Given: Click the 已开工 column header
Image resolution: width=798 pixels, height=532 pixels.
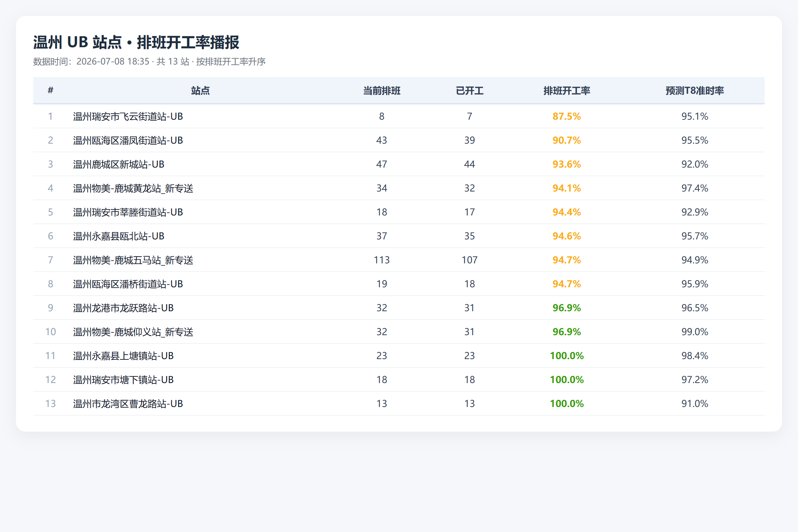Looking at the screenshot, I should click(x=469, y=90).
